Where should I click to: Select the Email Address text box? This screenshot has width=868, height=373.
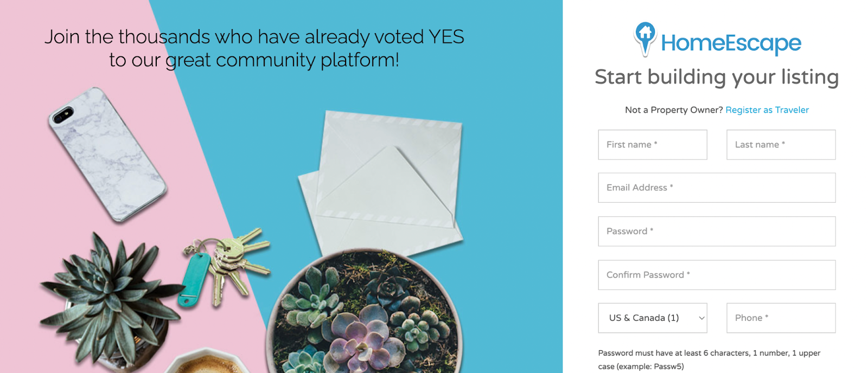716,188
